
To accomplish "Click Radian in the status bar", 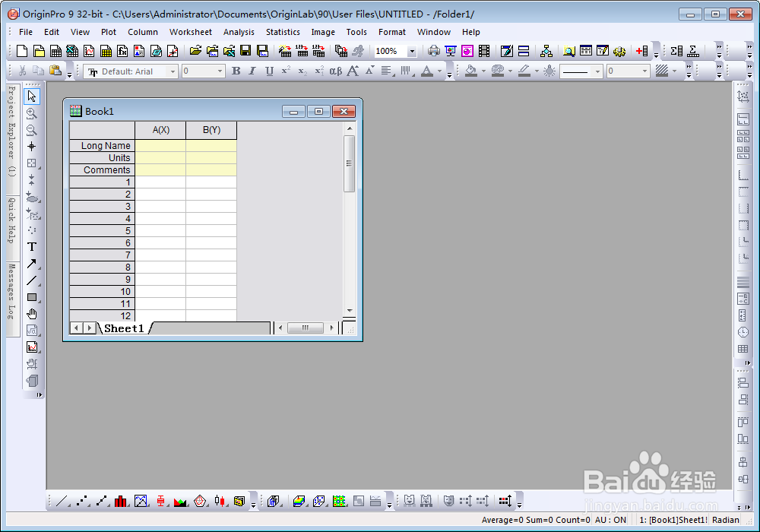I will (726, 520).
